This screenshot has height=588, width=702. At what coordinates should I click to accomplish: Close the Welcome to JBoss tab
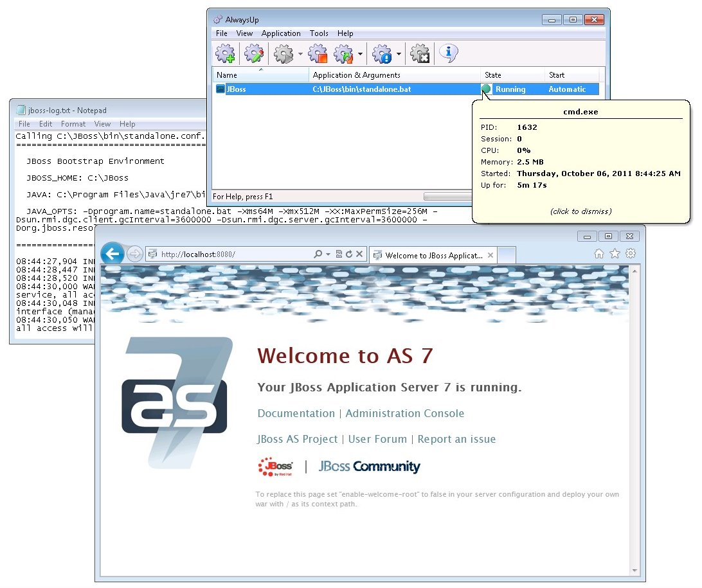click(491, 255)
